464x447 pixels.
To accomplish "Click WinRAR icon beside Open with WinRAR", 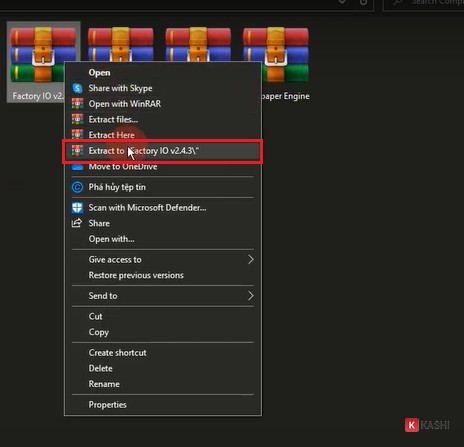I will (77, 104).
